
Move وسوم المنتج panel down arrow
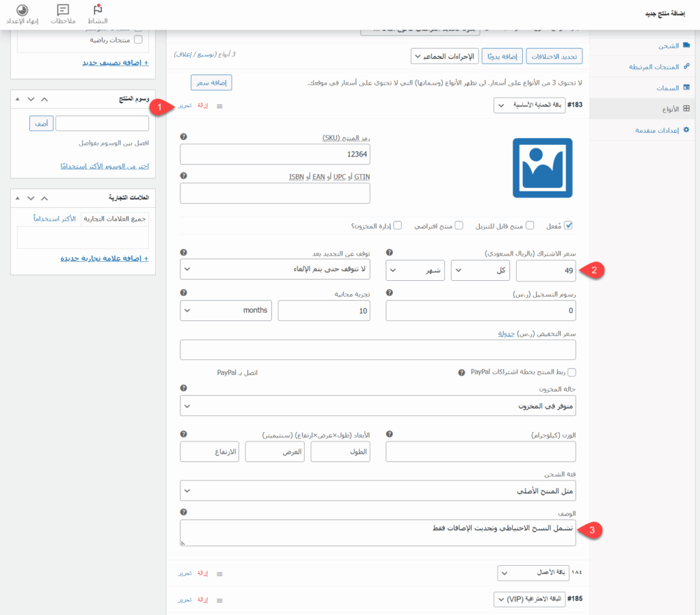coord(31,99)
